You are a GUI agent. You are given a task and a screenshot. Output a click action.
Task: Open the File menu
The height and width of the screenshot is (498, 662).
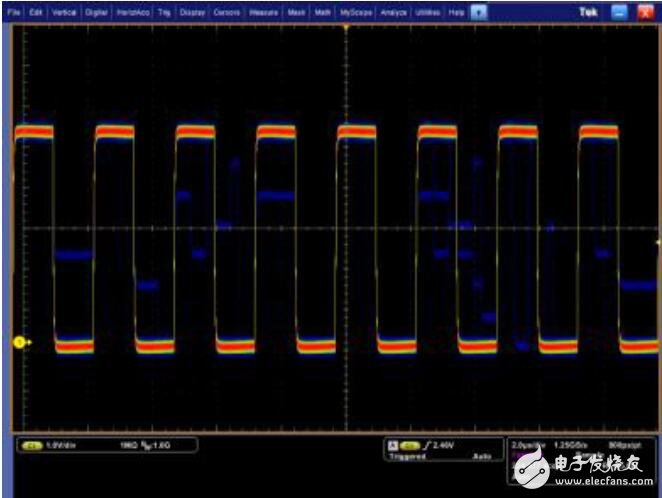tap(14, 12)
